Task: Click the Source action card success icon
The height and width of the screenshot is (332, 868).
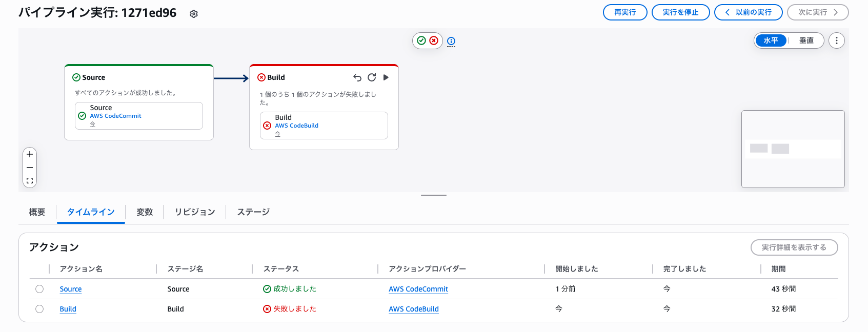Action: 82,116
